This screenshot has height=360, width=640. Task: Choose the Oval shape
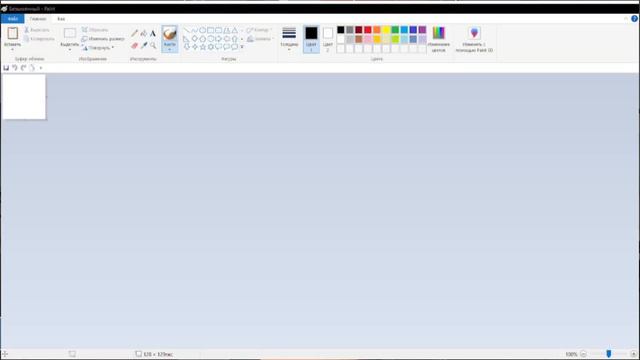pos(202,30)
